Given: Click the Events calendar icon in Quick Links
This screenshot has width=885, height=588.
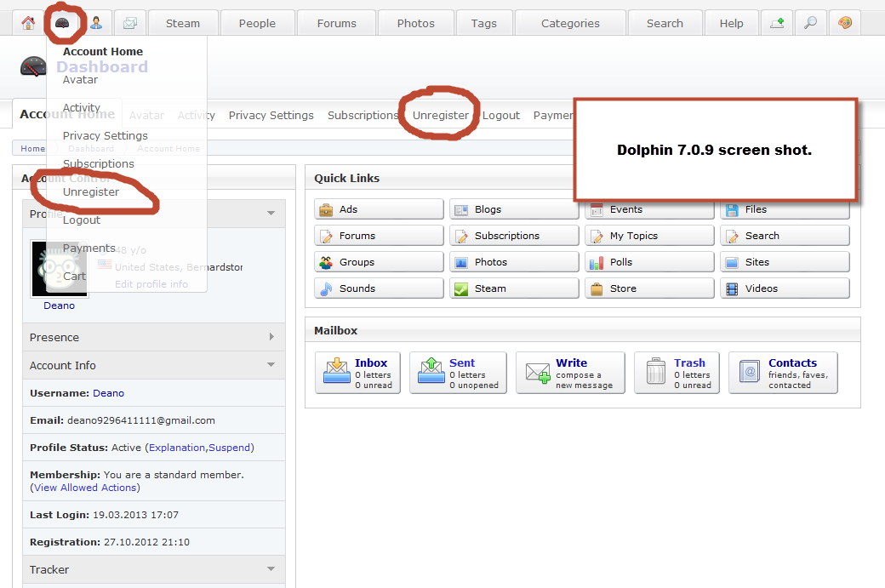Looking at the screenshot, I should tap(597, 210).
